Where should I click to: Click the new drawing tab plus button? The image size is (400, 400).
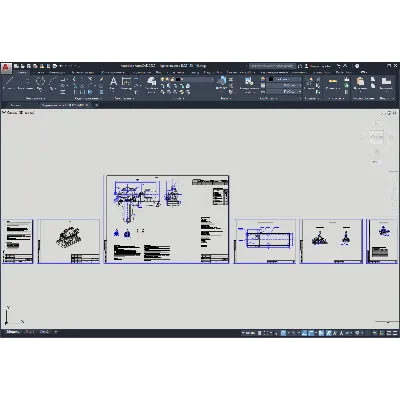(97, 105)
